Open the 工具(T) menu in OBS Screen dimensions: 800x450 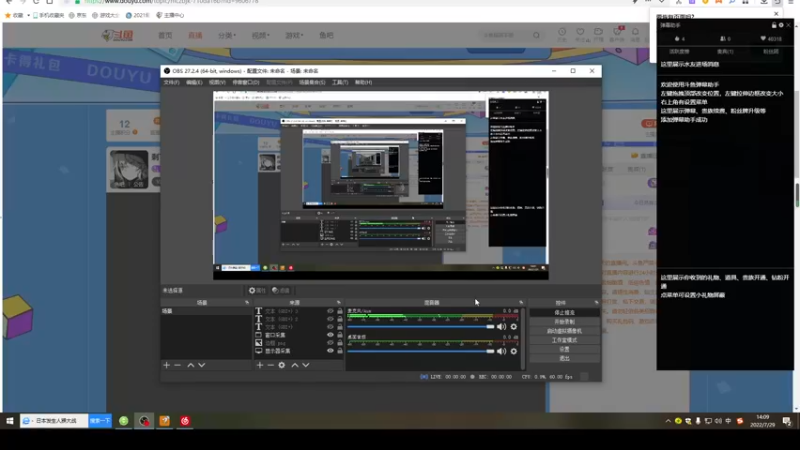340,82
